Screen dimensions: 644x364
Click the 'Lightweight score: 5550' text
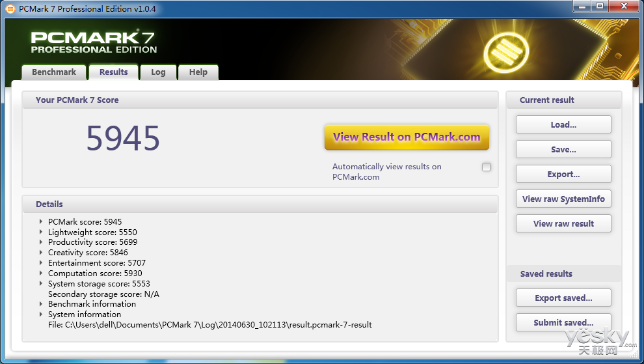[x=92, y=232]
